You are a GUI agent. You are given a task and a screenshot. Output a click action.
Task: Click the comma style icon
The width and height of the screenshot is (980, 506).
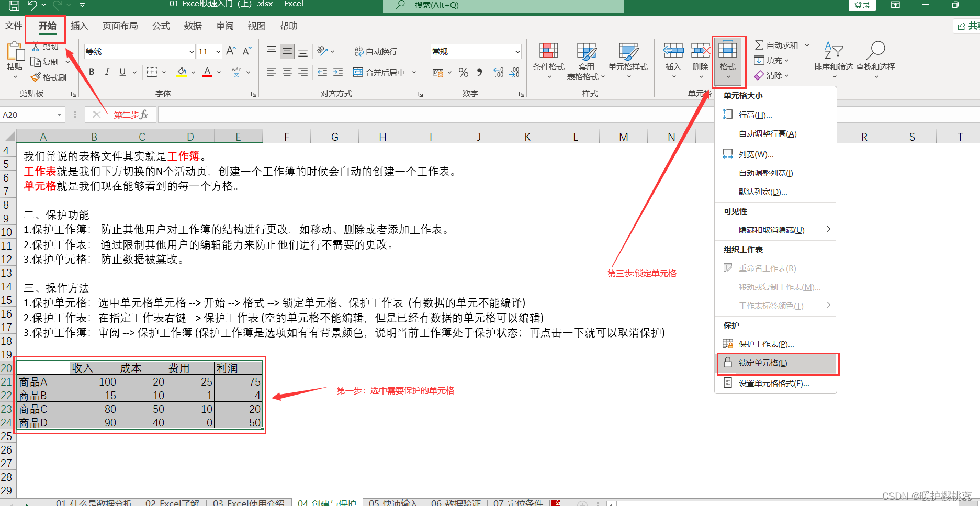click(x=479, y=72)
